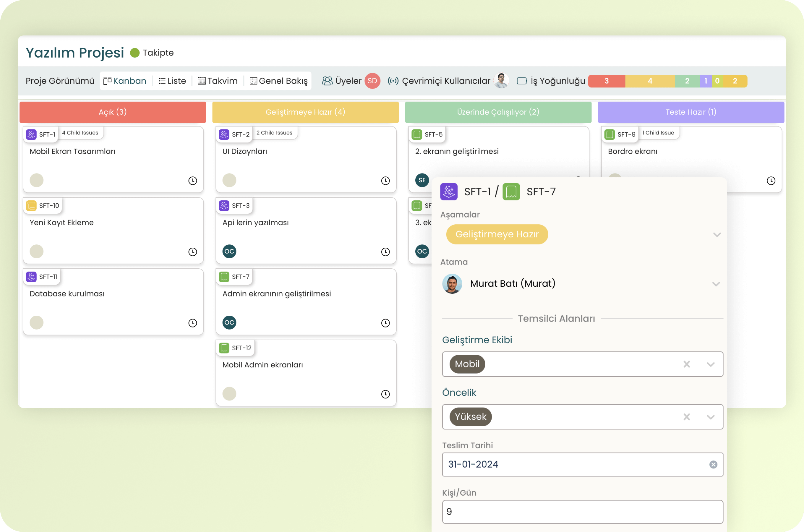Viewport: 804px width, 532px height.
Task: Click the SFT-5 green issue icon
Action: (x=416, y=134)
